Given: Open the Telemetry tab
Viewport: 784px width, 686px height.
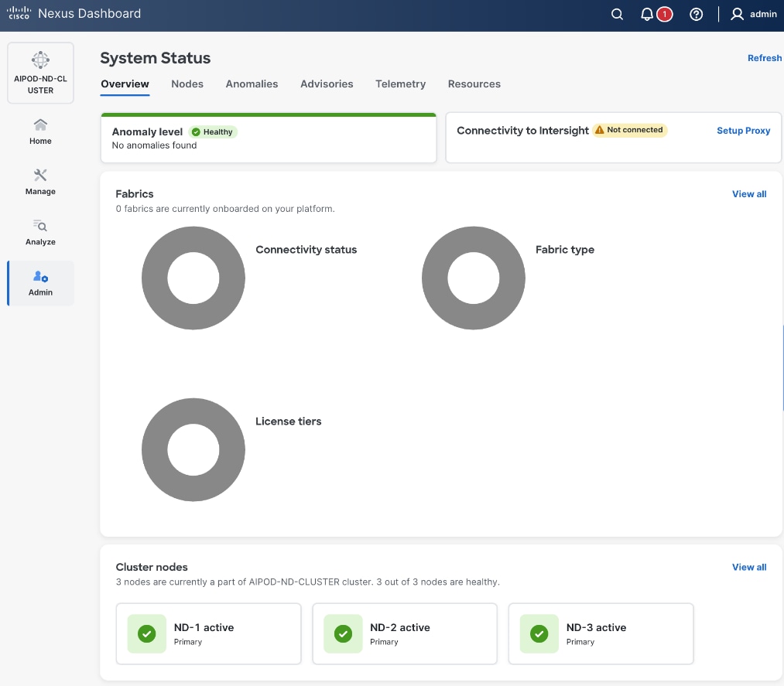Looking at the screenshot, I should [x=400, y=84].
